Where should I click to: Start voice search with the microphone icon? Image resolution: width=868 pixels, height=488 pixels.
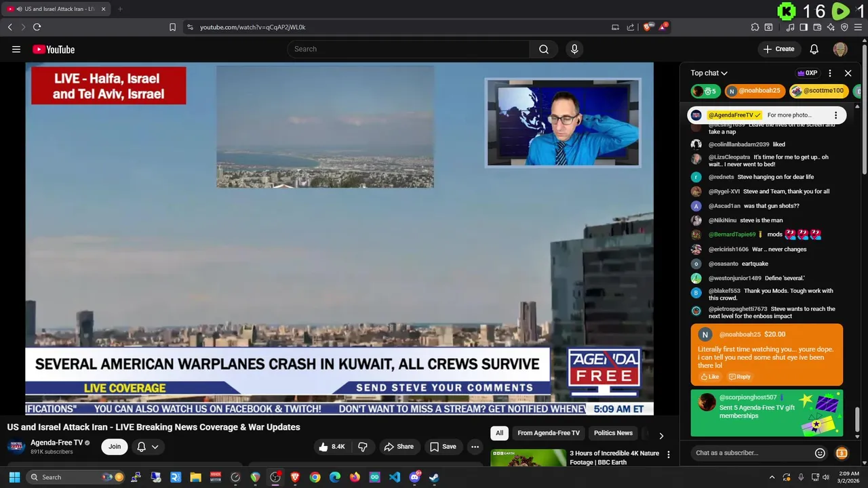pos(574,49)
